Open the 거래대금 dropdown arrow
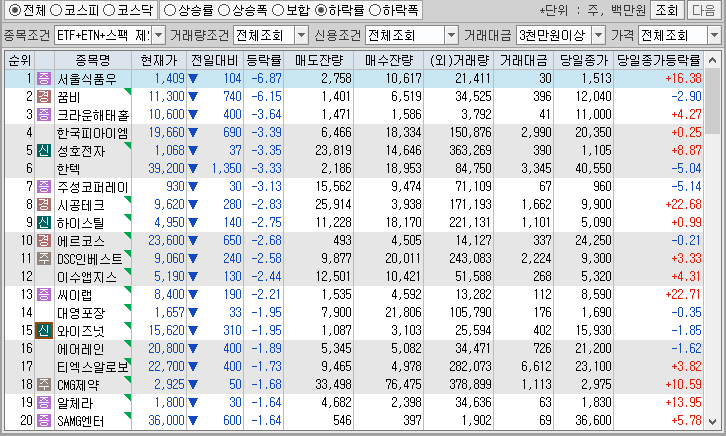Screen dimensions: 726x436 [x=599, y=35]
